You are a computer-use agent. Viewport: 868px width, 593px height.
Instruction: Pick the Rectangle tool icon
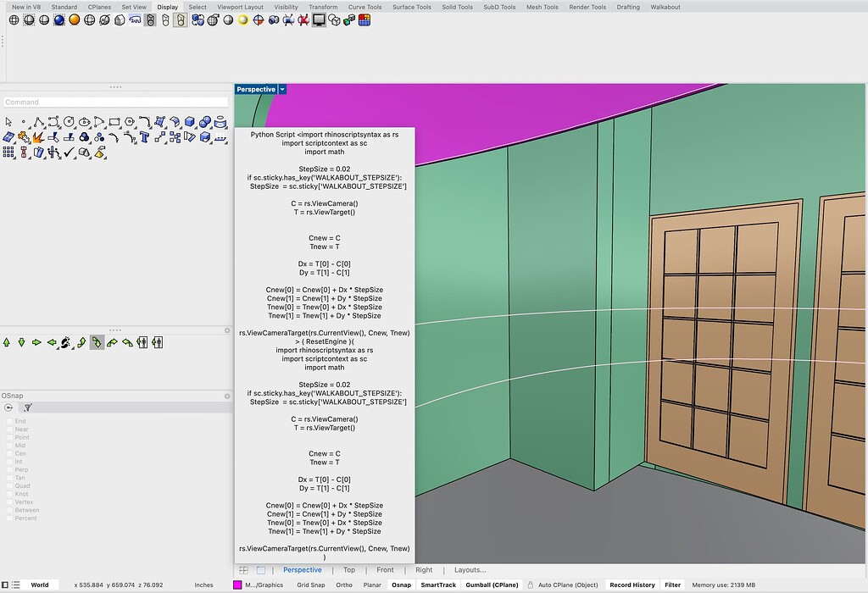(x=114, y=123)
